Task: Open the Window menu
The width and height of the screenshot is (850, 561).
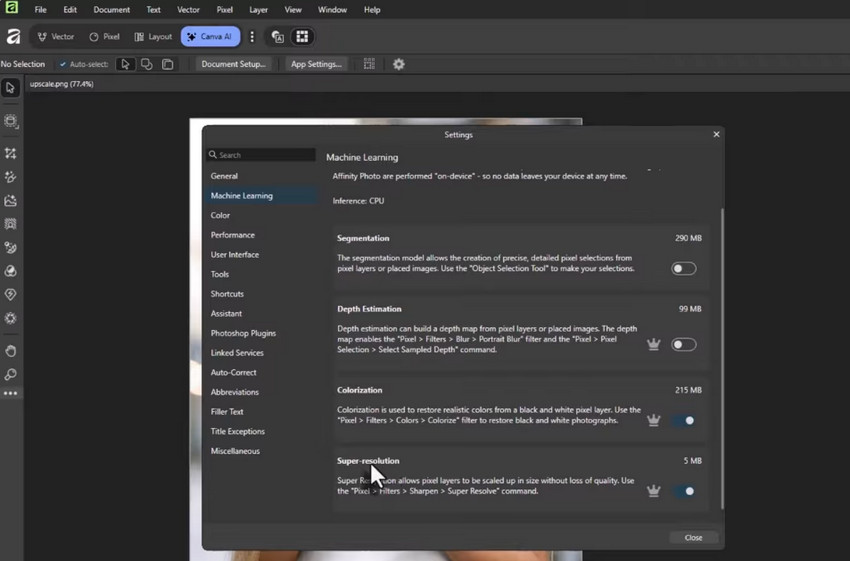Action: tap(332, 10)
